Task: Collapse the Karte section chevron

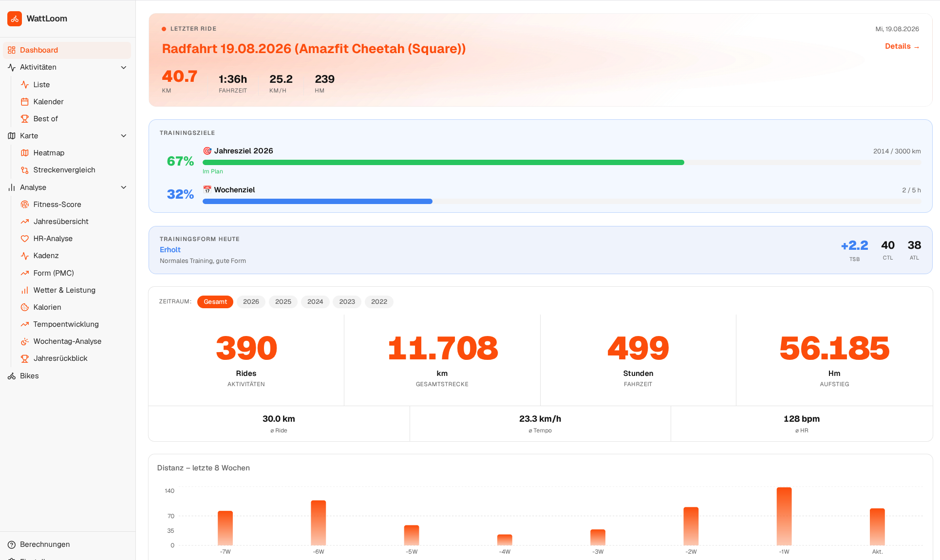Action: pyautogui.click(x=124, y=136)
